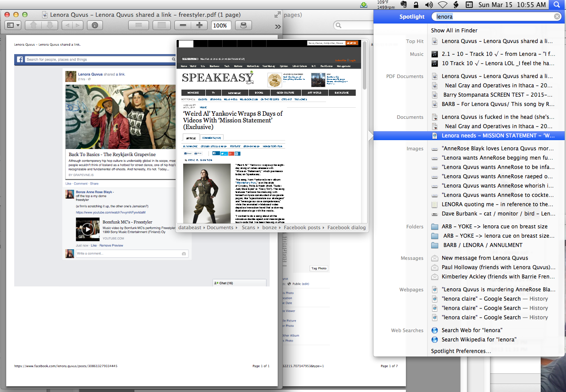Toggle full screen for the PDF window
Viewport: 566px width, 392px height.
[278, 15]
